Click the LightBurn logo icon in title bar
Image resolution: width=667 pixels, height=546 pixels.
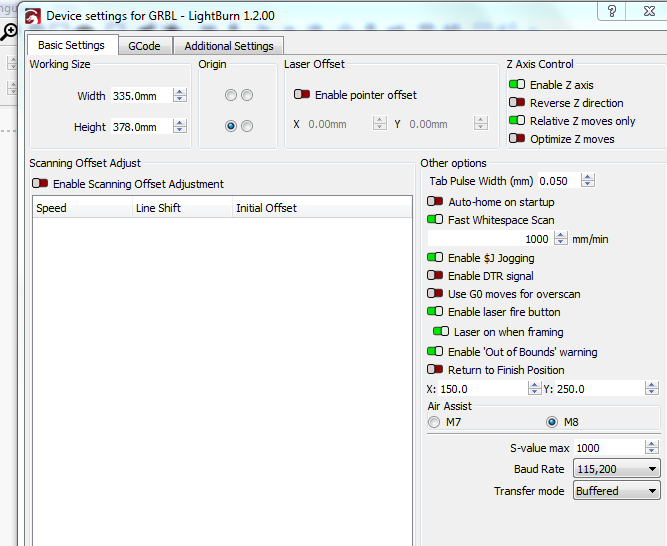[33, 16]
